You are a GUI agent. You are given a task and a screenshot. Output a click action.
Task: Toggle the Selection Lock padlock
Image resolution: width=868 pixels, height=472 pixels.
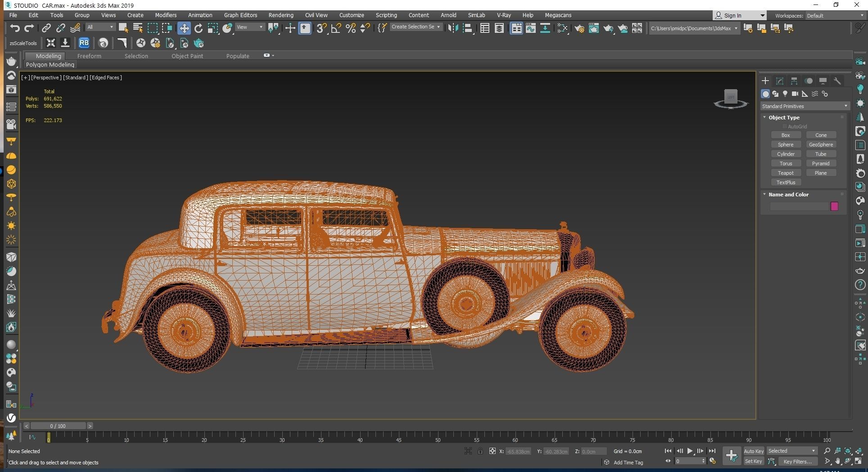[480, 451]
